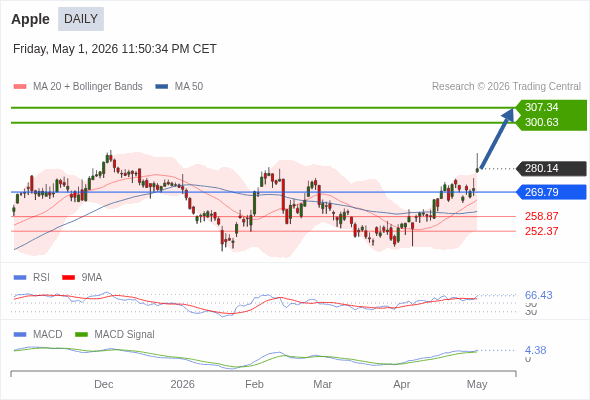This screenshot has height=400, width=590.
Task: Click the 307.34 resistance price label
Action: (x=541, y=107)
